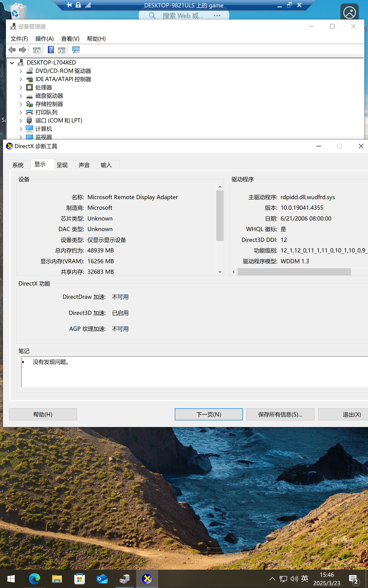The width and height of the screenshot is (368, 588).
Task: Open the 文件(F) menu in Device Manager
Action: 19,39
